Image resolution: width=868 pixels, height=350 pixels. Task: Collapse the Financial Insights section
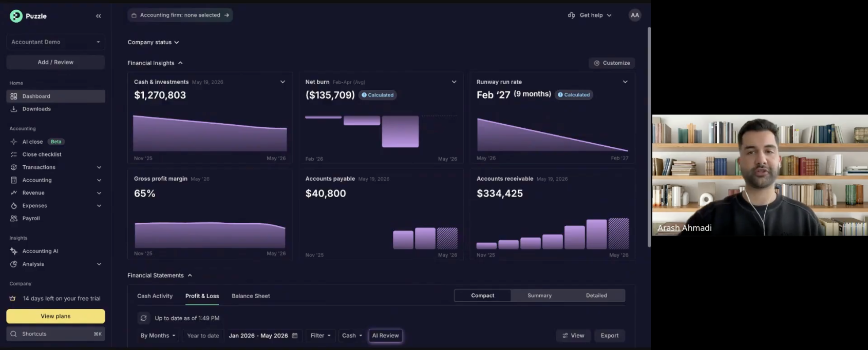click(155, 63)
